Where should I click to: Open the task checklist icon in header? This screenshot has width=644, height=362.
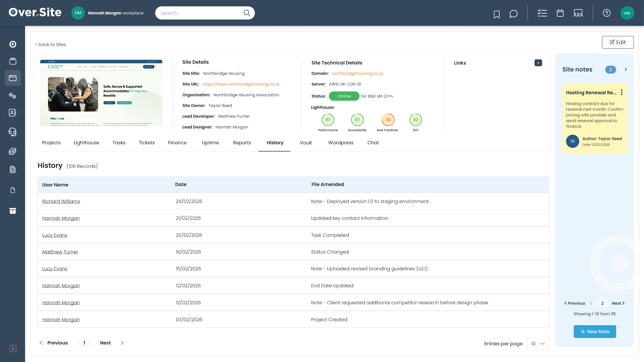click(x=542, y=13)
